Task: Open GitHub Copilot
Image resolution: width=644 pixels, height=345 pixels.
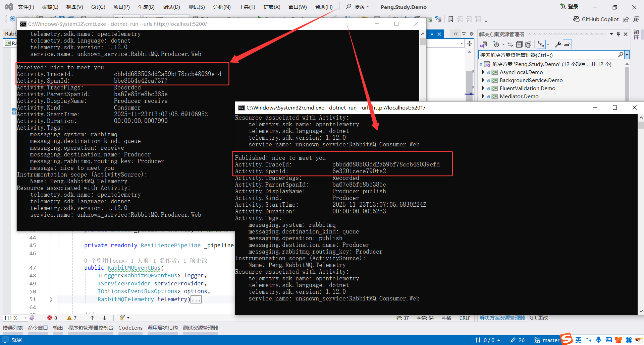Action: (x=596, y=19)
